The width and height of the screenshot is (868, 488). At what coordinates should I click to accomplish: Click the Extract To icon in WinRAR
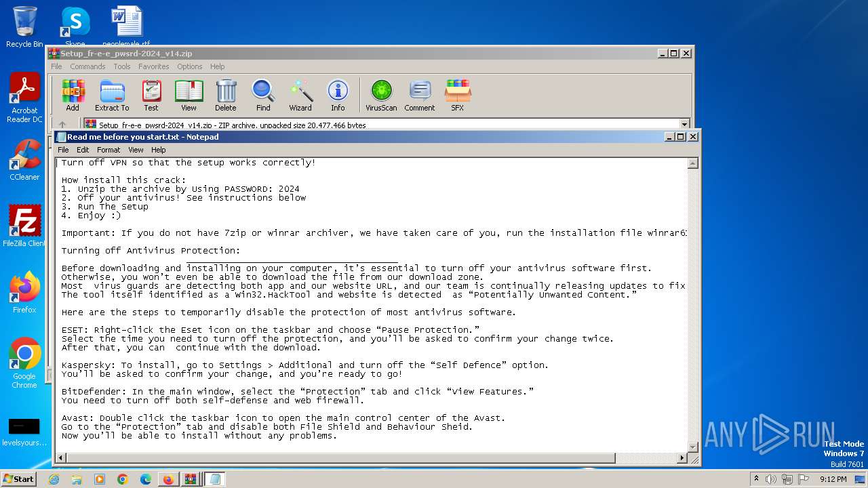point(112,95)
